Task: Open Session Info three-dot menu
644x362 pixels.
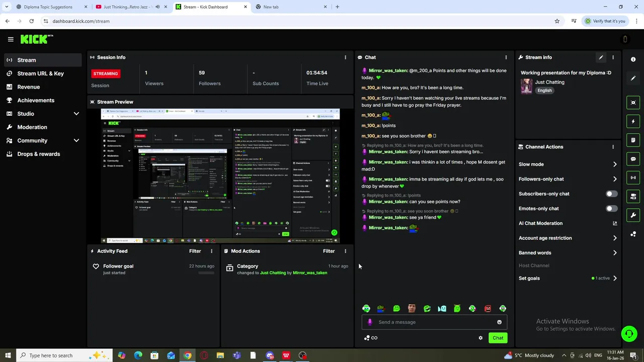Action: tap(345, 57)
